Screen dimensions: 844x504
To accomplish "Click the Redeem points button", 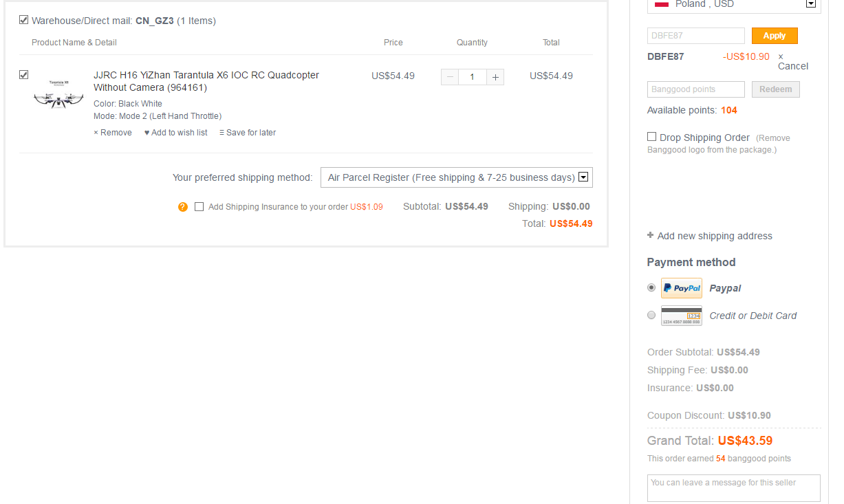I will pyautogui.click(x=776, y=89).
